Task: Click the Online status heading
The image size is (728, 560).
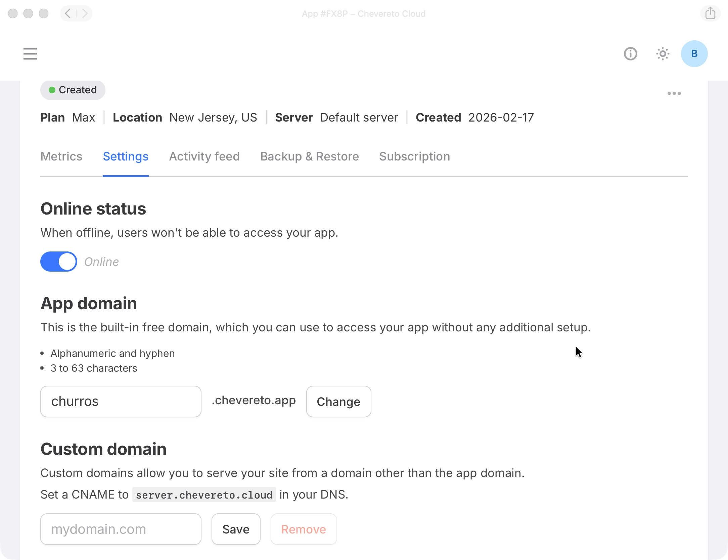Action: pos(93,209)
